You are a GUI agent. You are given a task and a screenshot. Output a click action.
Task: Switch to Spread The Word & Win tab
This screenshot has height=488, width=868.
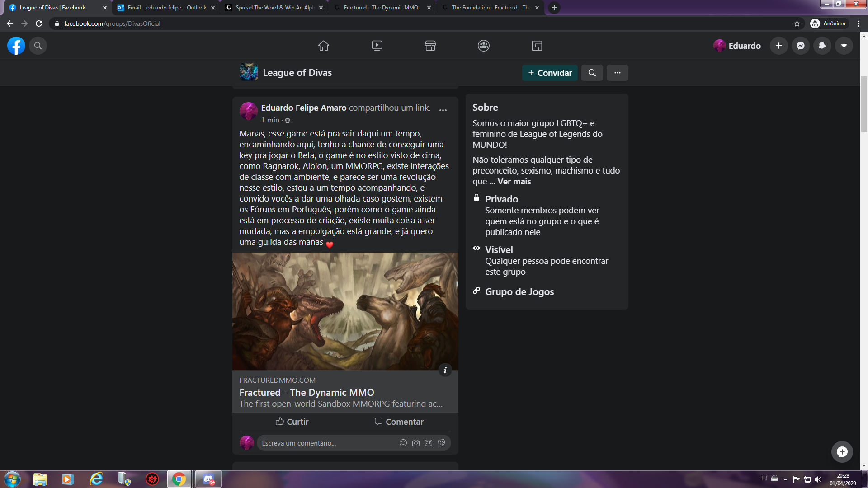(x=274, y=8)
